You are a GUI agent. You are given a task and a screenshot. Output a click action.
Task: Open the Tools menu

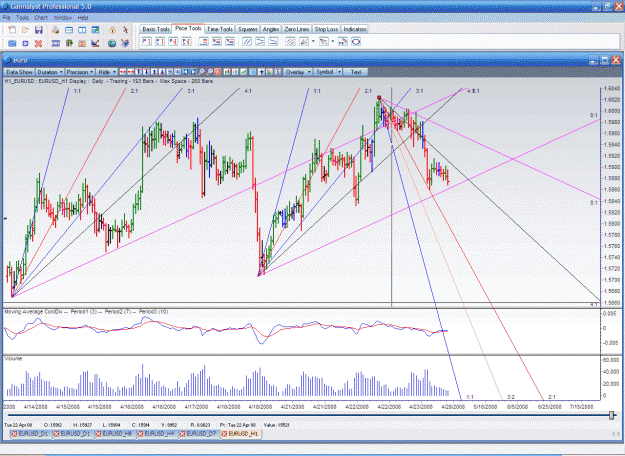(x=22, y=18)
